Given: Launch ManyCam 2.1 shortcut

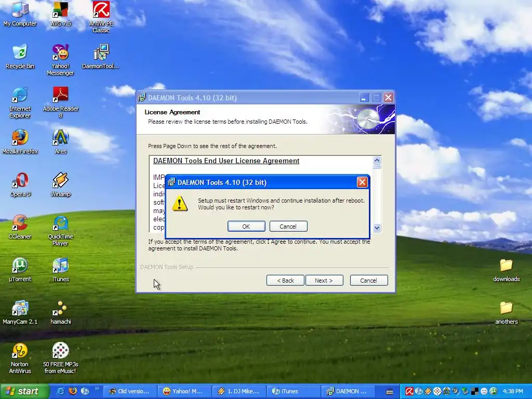Looking at the screenshot, I should pos(20,312).
